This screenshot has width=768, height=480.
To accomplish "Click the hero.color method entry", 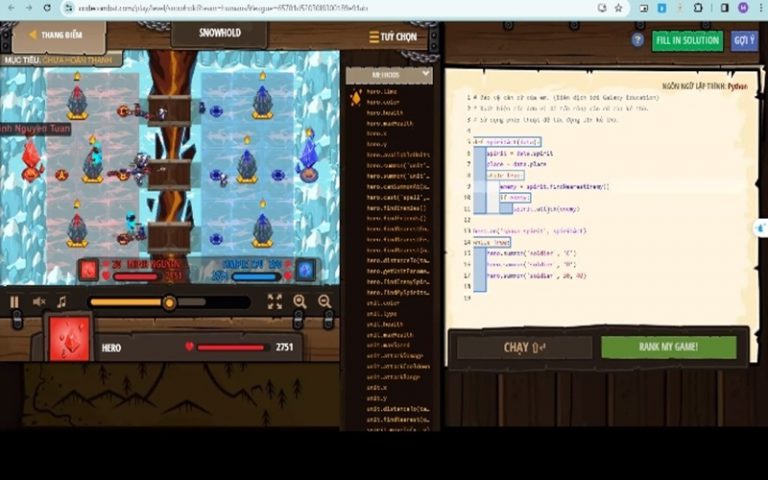I will (383, 102).
